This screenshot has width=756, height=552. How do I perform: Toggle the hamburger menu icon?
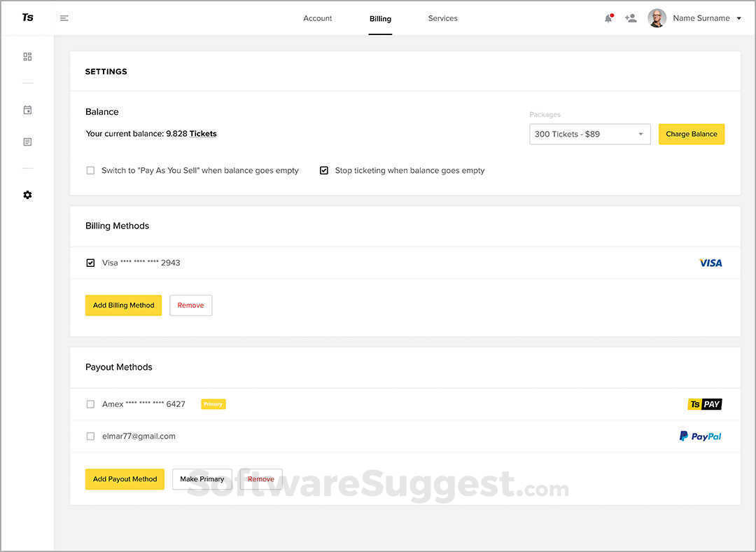click(x=64, y=18)
